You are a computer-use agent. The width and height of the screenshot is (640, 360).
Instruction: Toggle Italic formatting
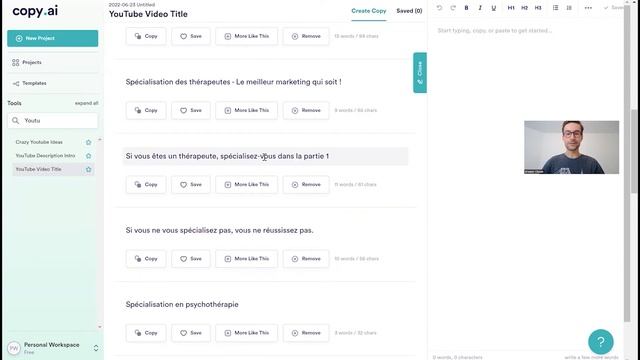tap(480, 8)
